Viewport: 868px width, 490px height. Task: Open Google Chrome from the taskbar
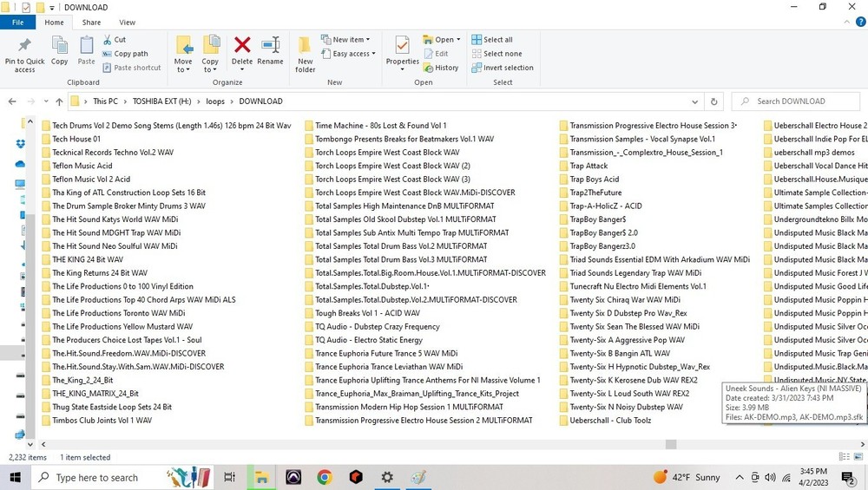click(x=325, y=477)
